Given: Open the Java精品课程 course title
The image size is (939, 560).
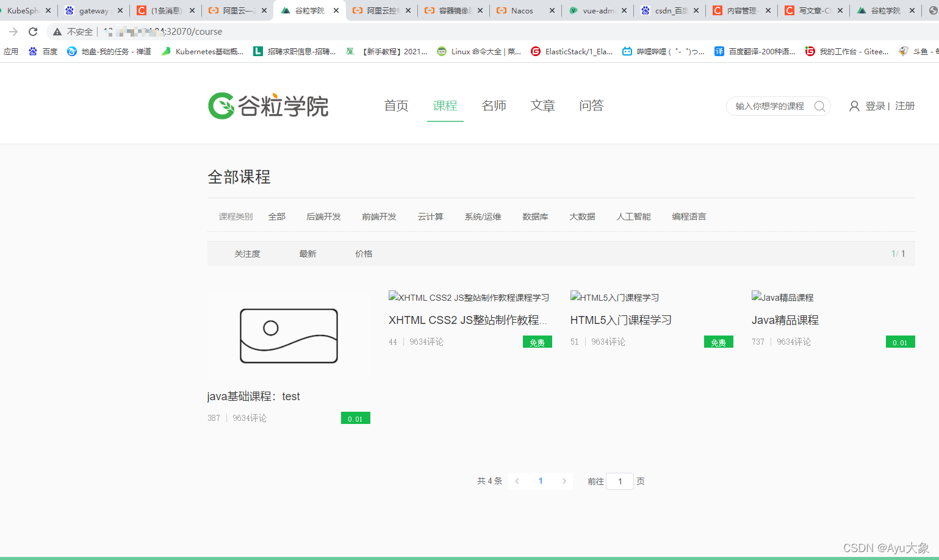Looking at the screenshot, I should click(785, 320).
